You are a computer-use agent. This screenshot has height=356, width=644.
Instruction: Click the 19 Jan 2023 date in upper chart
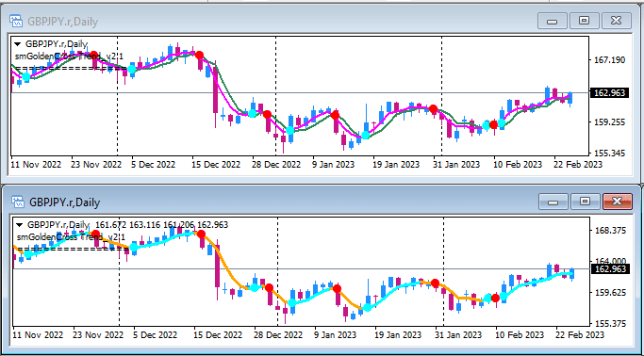click(396, 165)
